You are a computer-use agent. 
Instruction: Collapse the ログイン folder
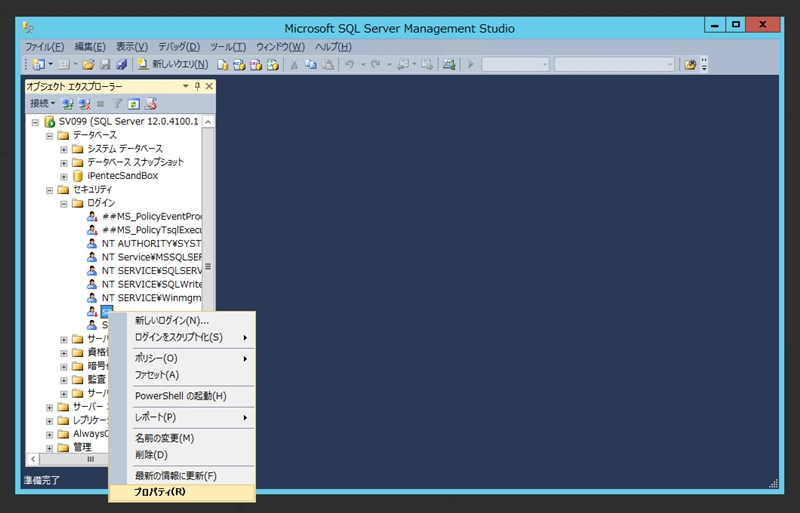pyautogui.click(x=64, y=204)
